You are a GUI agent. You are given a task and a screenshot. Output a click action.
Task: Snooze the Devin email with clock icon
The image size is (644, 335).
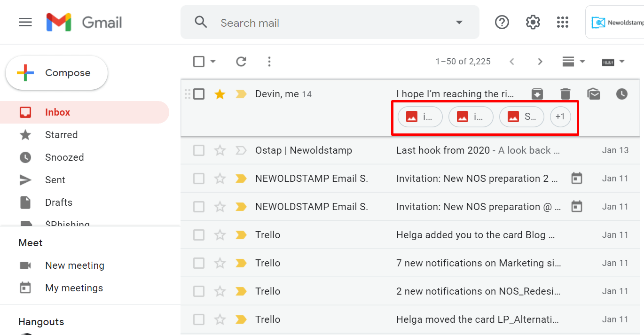621,94
